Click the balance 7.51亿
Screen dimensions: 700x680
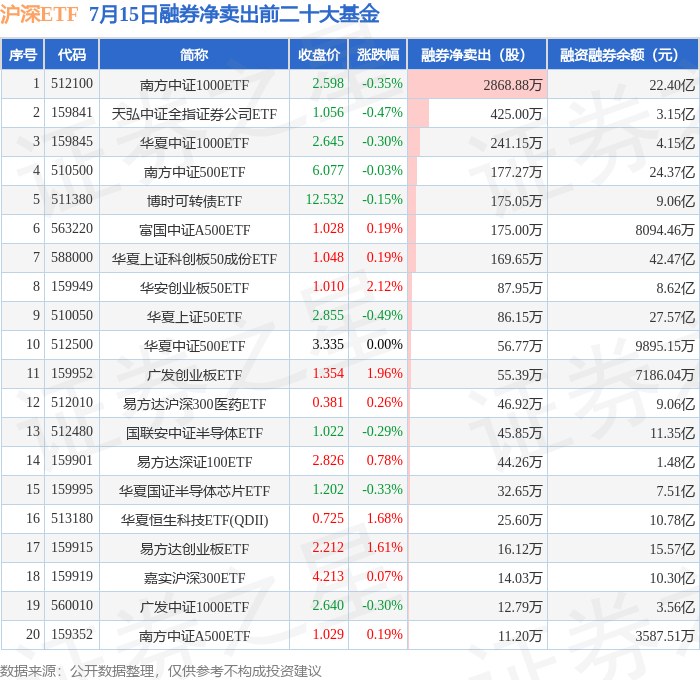click(675, 491)
